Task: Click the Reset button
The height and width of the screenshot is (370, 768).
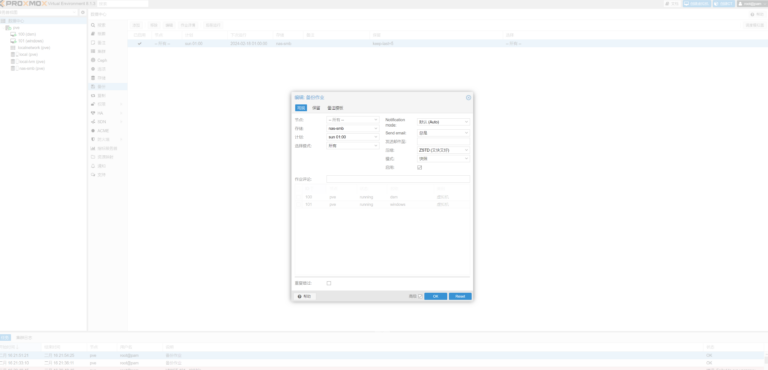Action: [x=460, y=296]
